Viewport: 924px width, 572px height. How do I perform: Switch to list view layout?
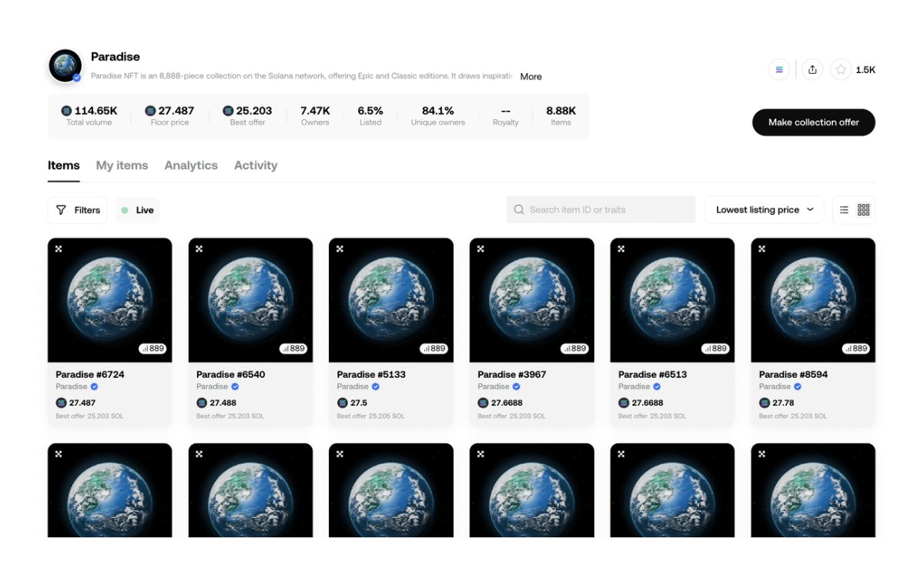844,210
